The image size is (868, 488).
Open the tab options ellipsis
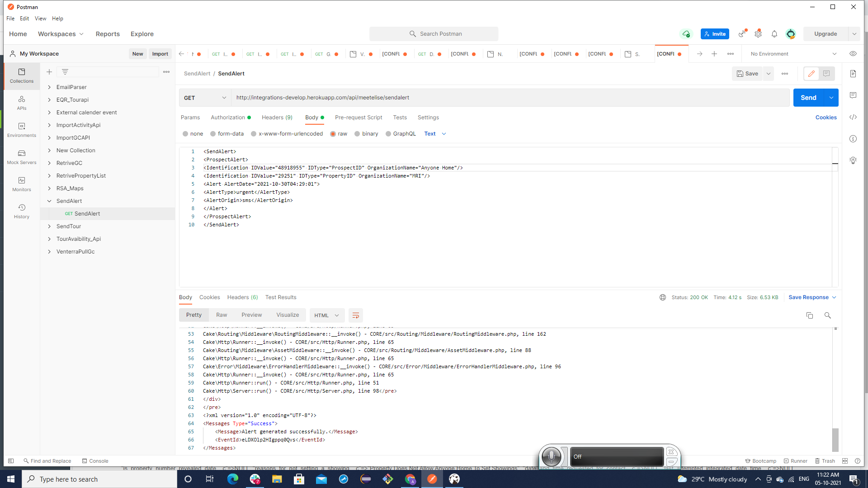click(731, 54)
